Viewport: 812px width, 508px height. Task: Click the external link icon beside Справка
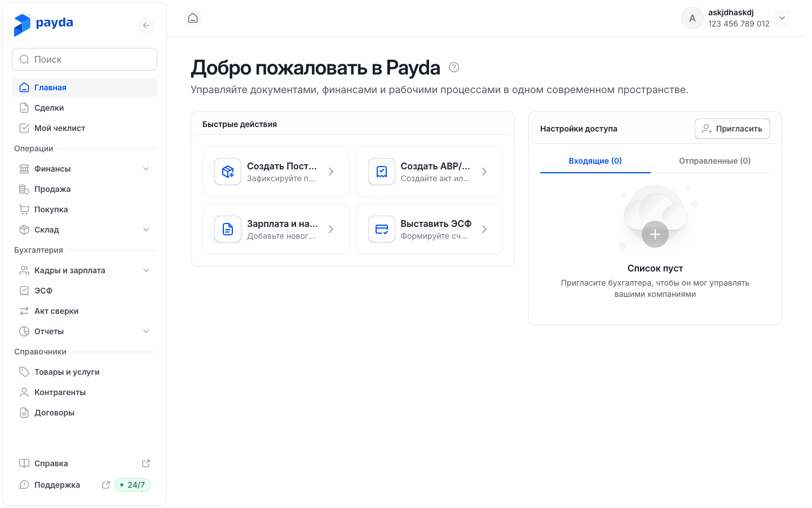click(x=146, y=463)
